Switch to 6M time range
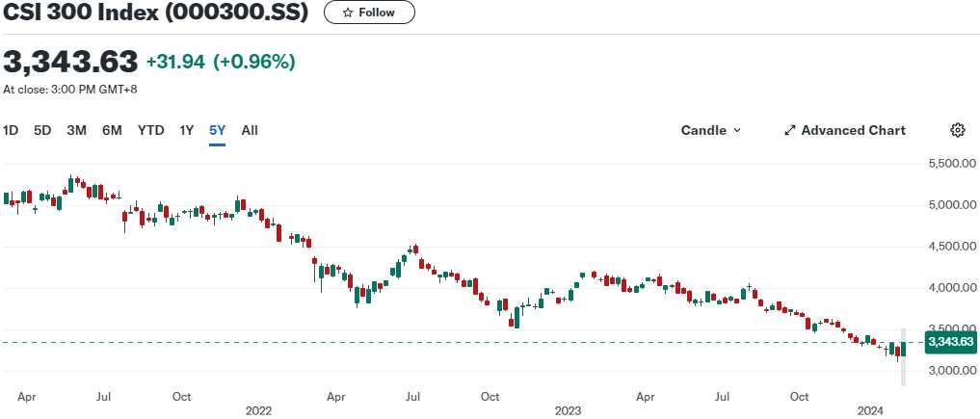Image resolution: width=980 pixels, height=419 pixels. click(112, 130)
